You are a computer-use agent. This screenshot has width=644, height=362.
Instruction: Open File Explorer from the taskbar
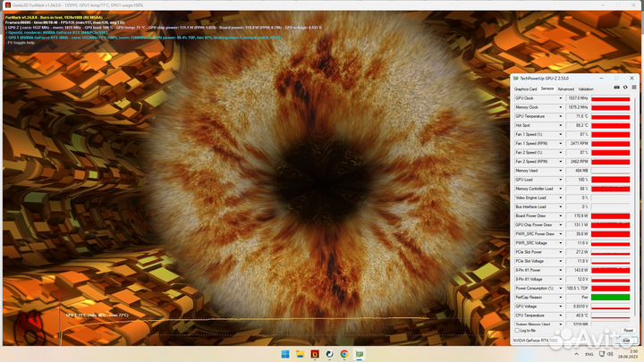click(299, 354)
